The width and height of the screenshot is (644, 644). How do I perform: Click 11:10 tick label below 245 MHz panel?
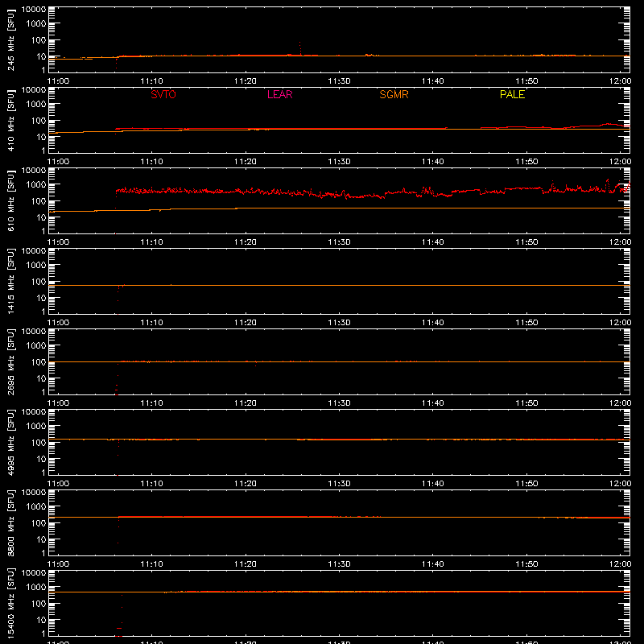[x=151, y=81]
